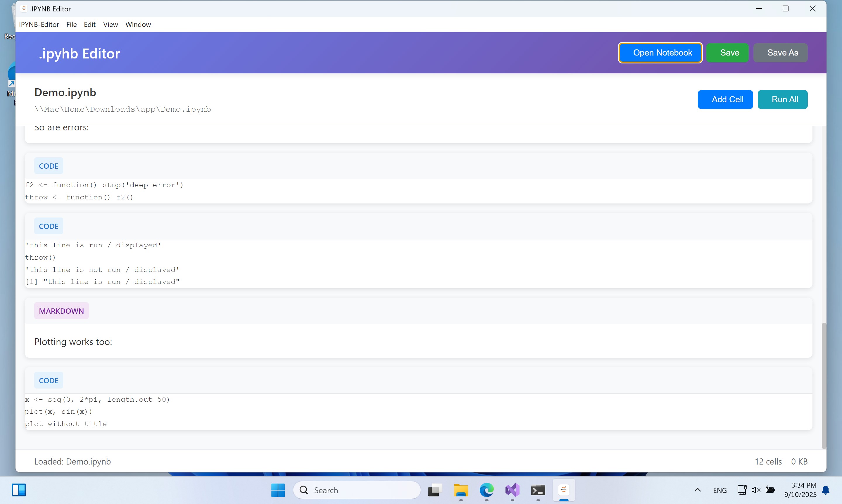Open the Windows Start menu icon
842x504 pixels.
coord(278,490)
